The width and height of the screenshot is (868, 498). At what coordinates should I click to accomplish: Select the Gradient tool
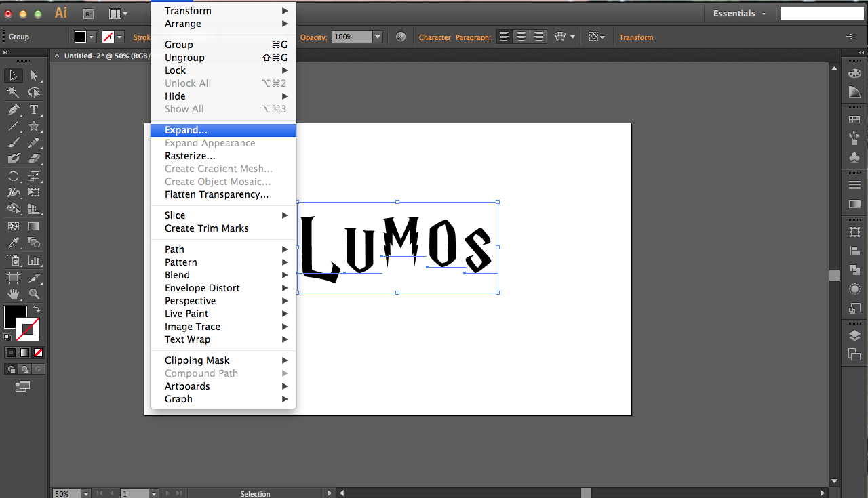pyautogui.click(x=34, y=226)
